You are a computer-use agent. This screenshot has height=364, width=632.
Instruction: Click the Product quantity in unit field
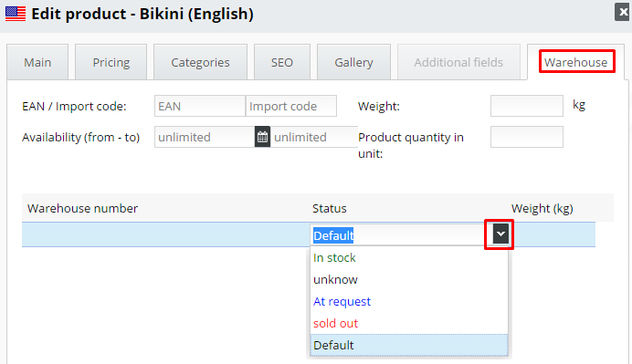[x=527, y=137]
